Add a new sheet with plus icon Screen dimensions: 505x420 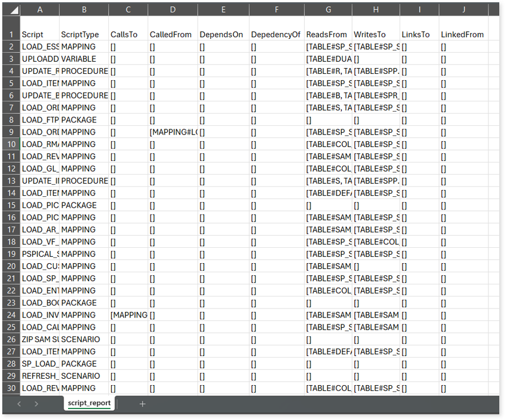(x=143, y=404)
